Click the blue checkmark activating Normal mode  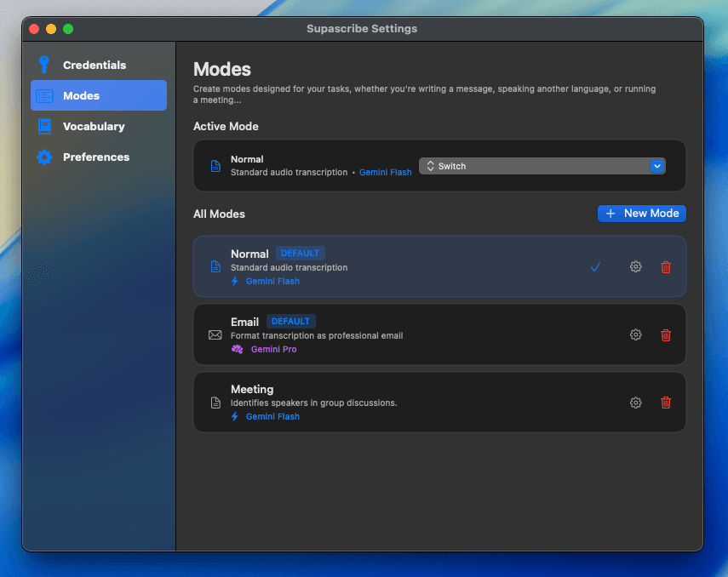point(595,266)
